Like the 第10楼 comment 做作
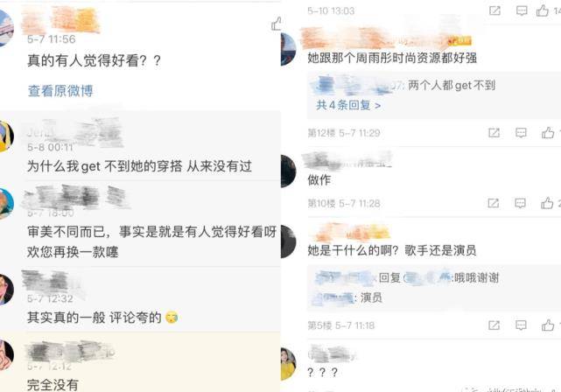This screenshot has height=392, width=561. (547, 203)
